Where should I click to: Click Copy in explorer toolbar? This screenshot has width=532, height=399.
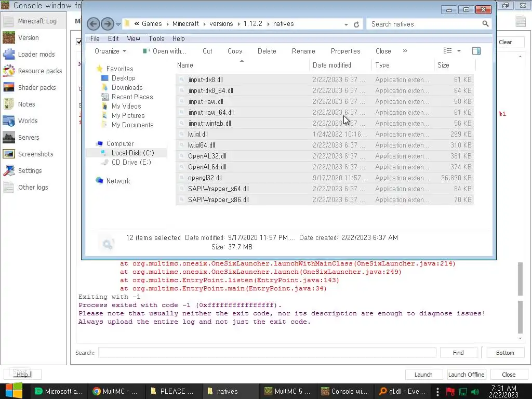click(x=235, y=51)
